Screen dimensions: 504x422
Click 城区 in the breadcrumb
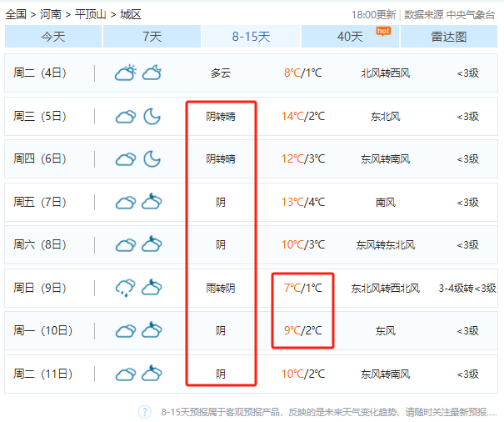(x=131, y=14)
